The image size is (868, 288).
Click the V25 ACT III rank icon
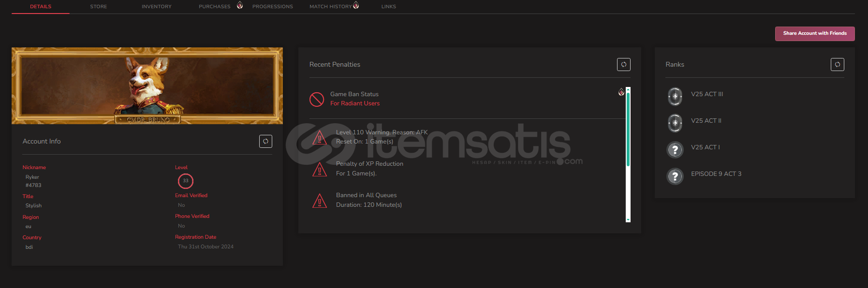[x=675, y=96]
